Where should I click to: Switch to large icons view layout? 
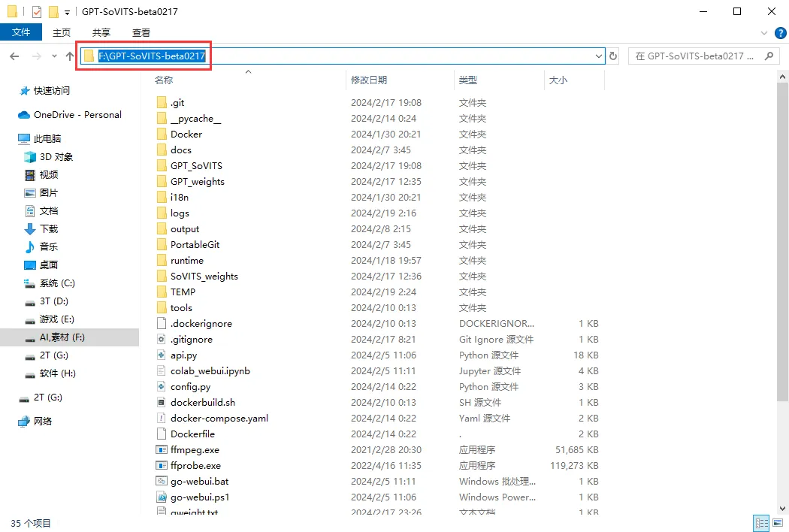[778, 522]
